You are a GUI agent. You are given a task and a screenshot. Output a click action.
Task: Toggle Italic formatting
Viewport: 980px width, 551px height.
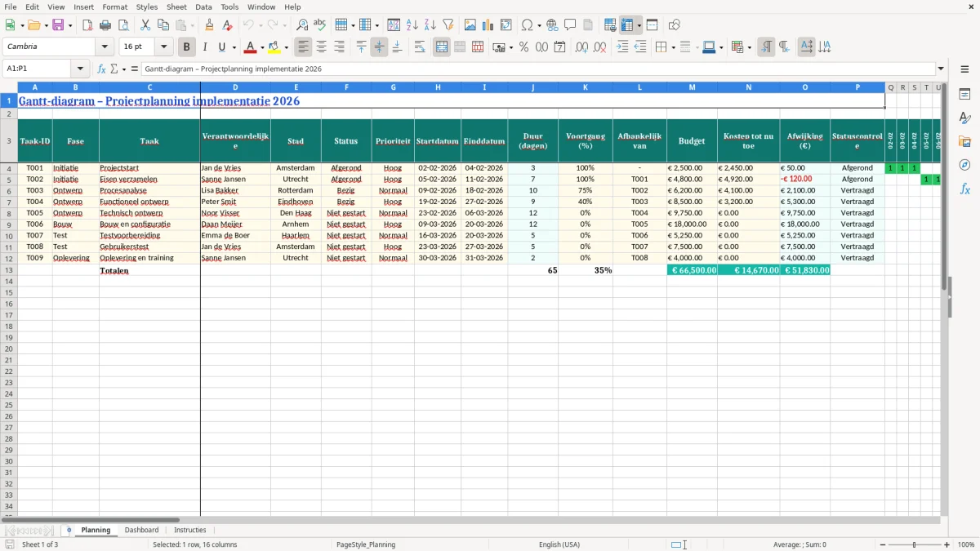click(205, 47)
